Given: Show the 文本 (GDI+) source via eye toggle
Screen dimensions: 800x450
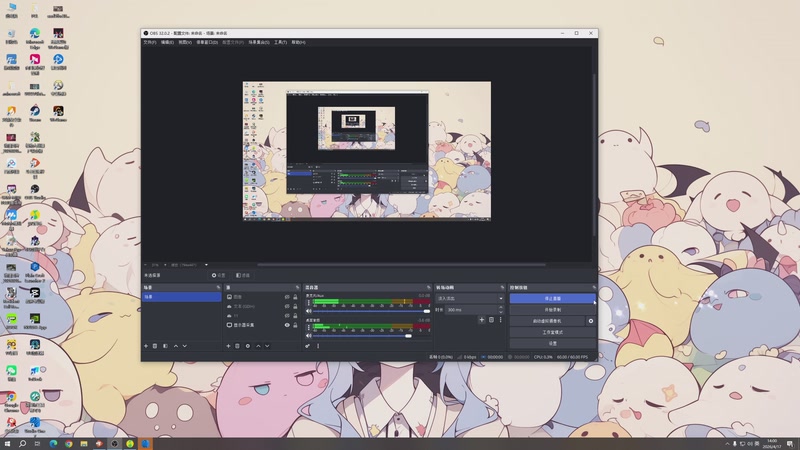Looking at the screenshot, I should (x=287, y=306).
